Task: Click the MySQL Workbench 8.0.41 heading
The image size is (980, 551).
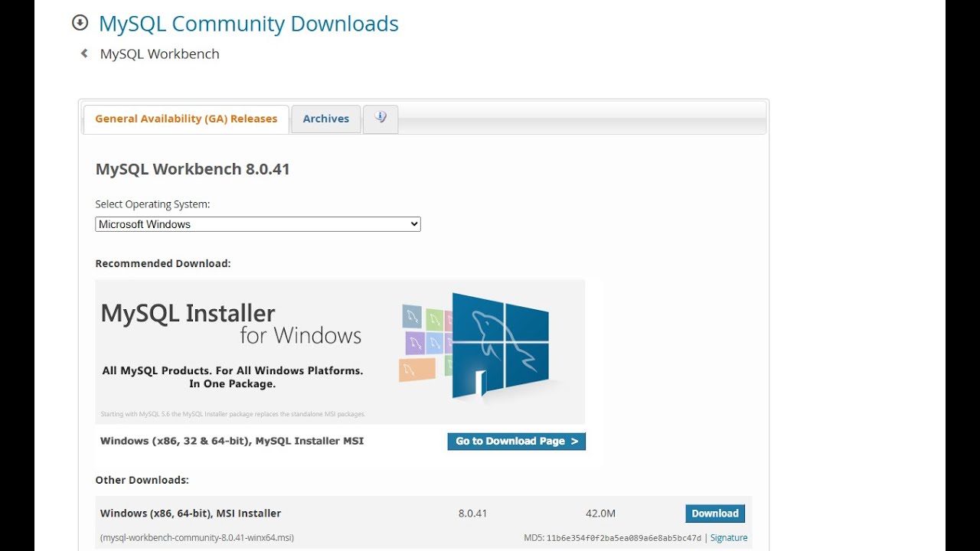Action: click(193, 169)
